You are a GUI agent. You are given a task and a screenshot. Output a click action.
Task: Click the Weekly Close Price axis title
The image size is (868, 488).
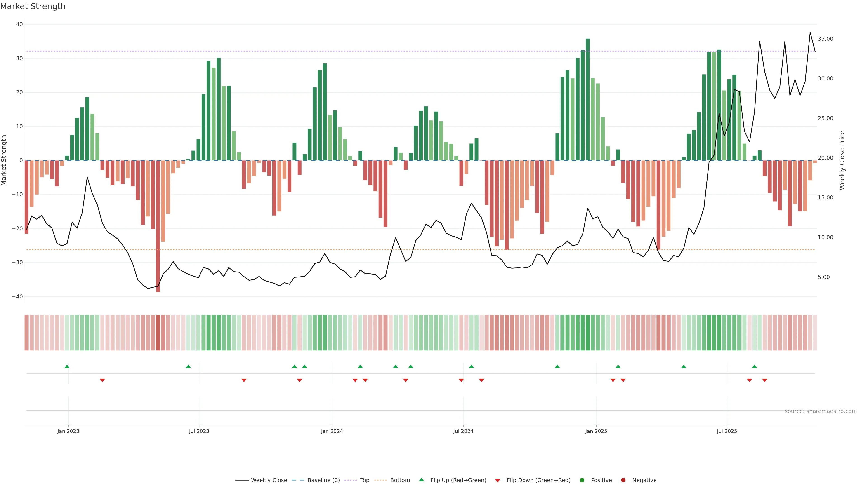pyautogui.click(x=842, y=160)
